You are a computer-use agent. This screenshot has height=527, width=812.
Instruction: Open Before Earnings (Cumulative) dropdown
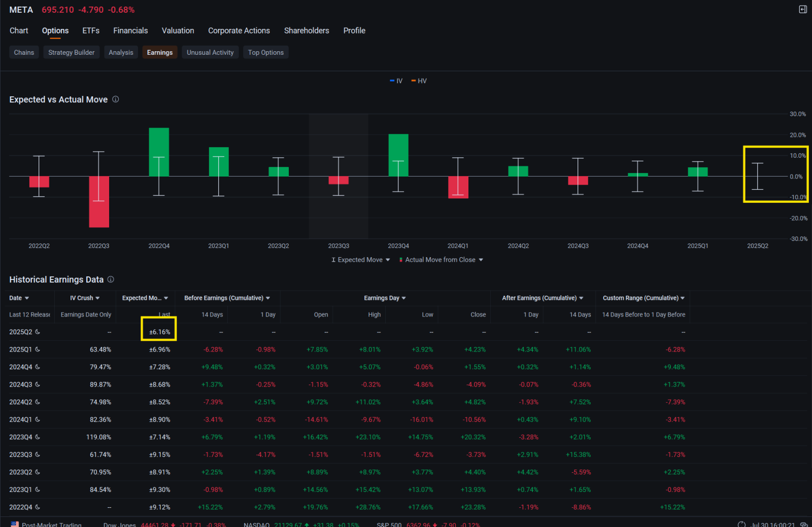point(227,298)
